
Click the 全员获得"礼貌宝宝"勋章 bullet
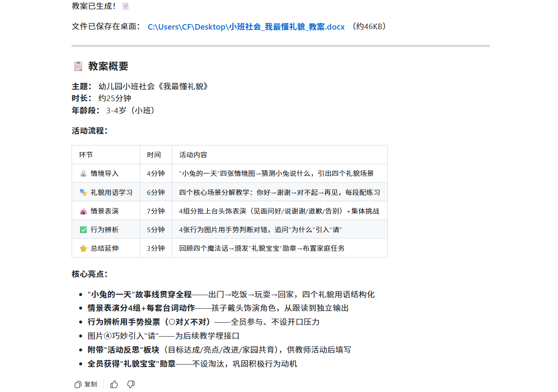[x=192, y=364]
